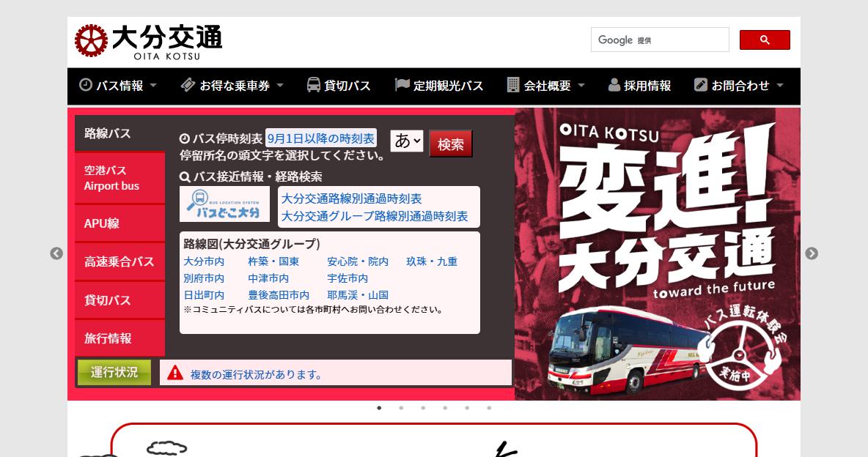Image resolution: width=868 pixels, height=457 pixels.
Task: Open 宇佐市内 route map link
Action: [347, 278]
